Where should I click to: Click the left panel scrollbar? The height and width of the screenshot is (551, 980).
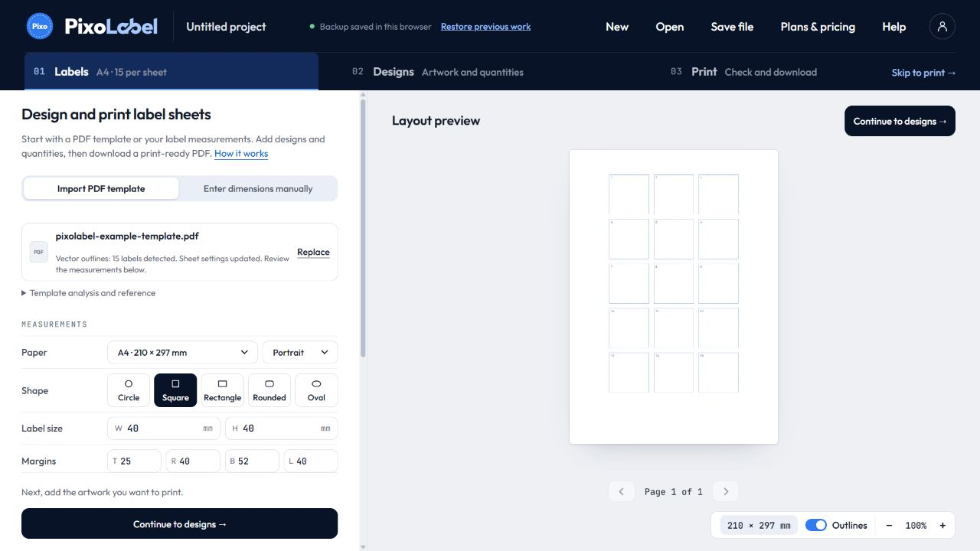coord(363,227)
